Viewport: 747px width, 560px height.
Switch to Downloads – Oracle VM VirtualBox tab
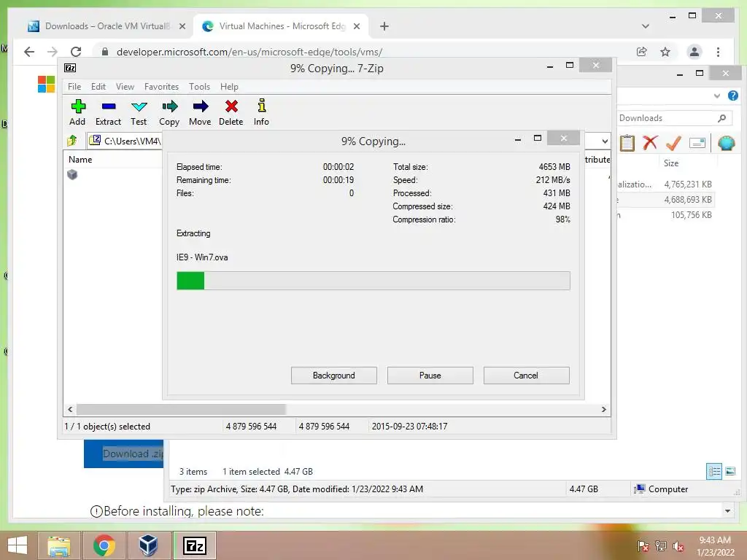pyautogui.click(x=107, y=26)
